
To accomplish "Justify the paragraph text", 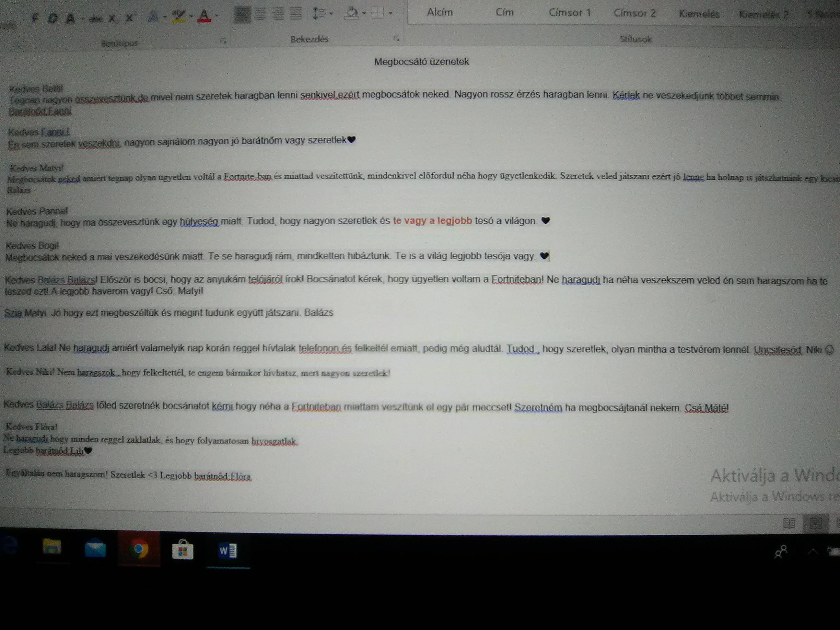I will click(296, 13).
